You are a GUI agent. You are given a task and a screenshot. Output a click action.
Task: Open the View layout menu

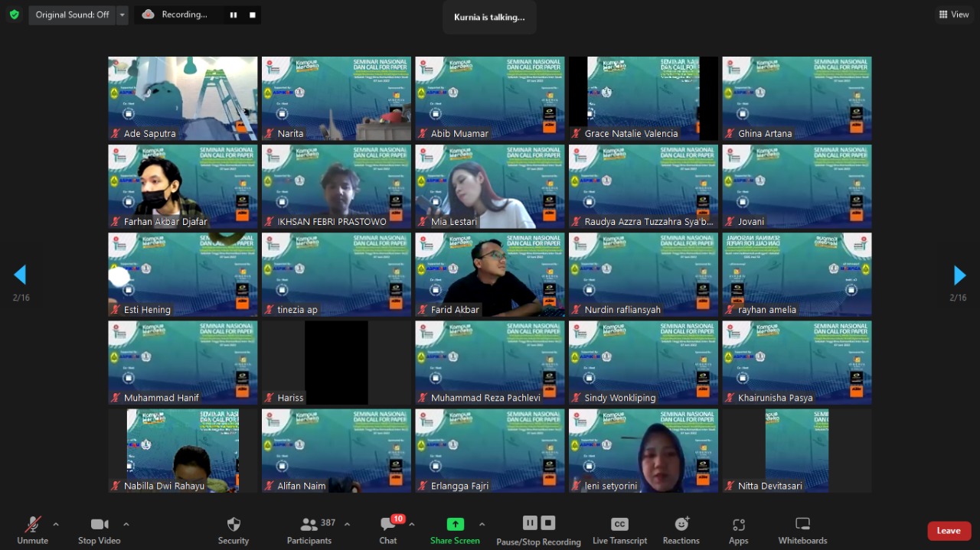tap(954, 15)
